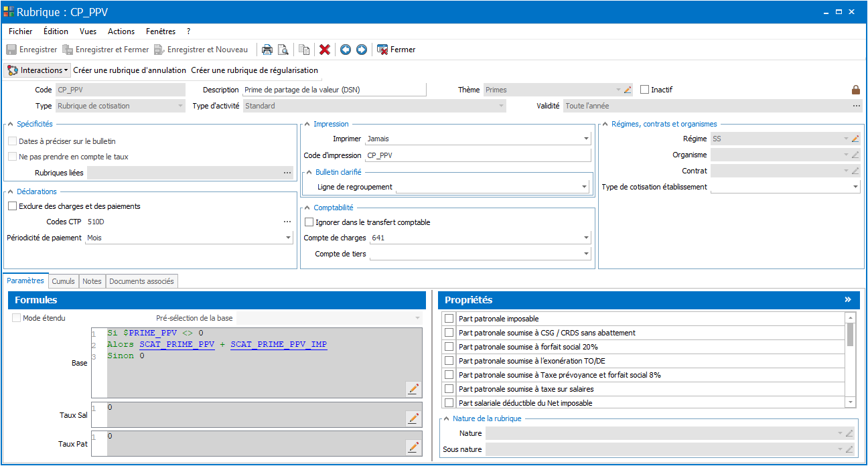Edit the Taux Pat formula with pencil
The width and height of the screenshot is (868, 466).
tap(413, 447)
